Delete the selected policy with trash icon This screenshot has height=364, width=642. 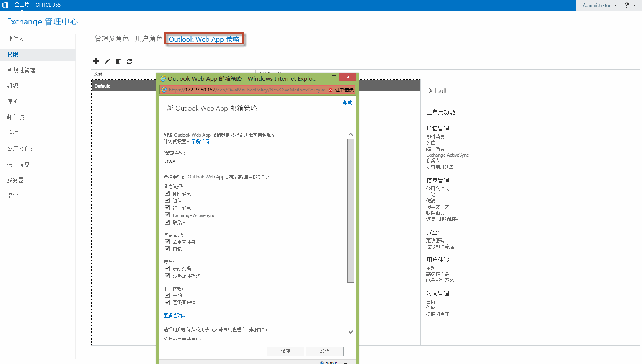(118, 61)
